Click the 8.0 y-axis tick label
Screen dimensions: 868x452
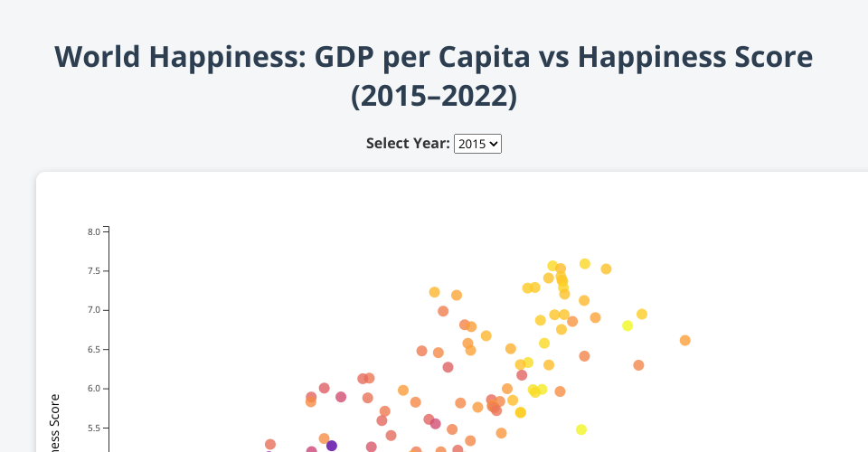(x=94, y=232)
